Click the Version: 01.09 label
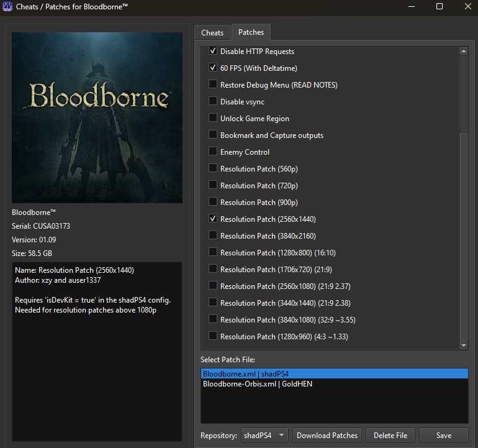 tap(34, 240)
